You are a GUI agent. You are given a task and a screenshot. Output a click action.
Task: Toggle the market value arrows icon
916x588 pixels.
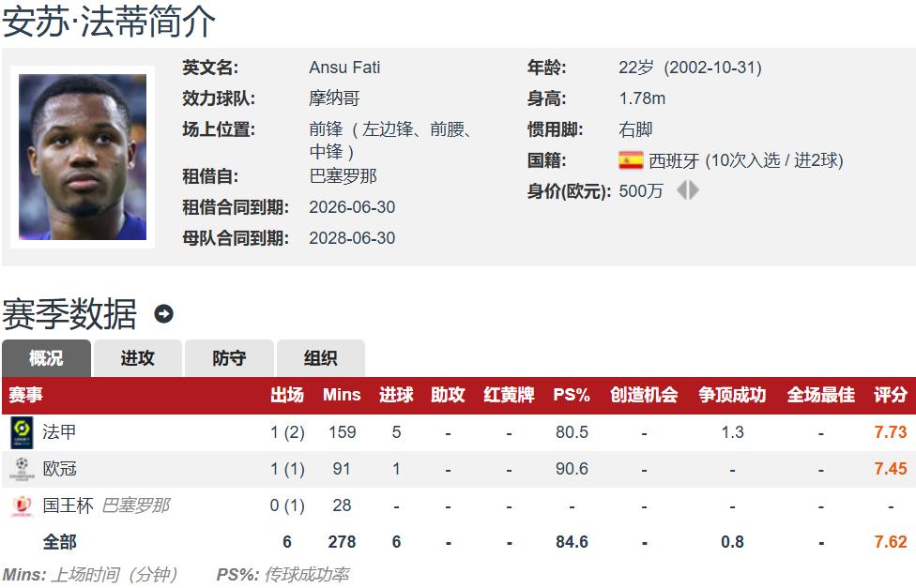tap(688, 190)
